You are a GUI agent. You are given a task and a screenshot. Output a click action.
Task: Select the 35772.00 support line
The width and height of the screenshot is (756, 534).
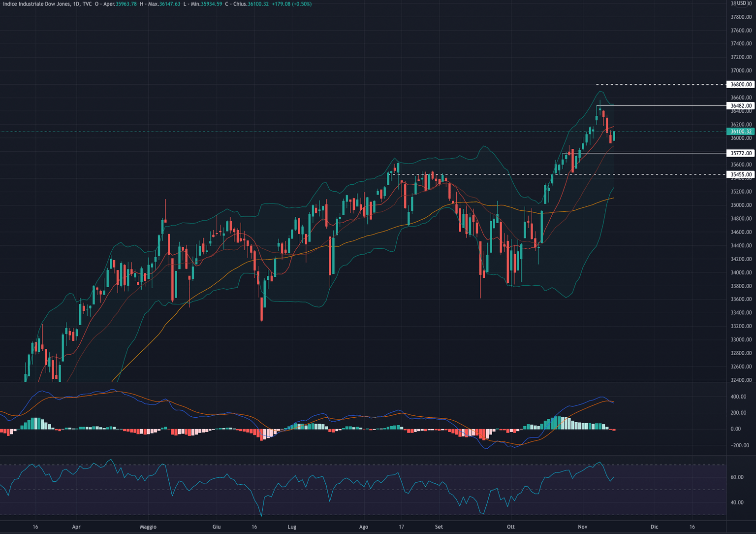[664, 153]
